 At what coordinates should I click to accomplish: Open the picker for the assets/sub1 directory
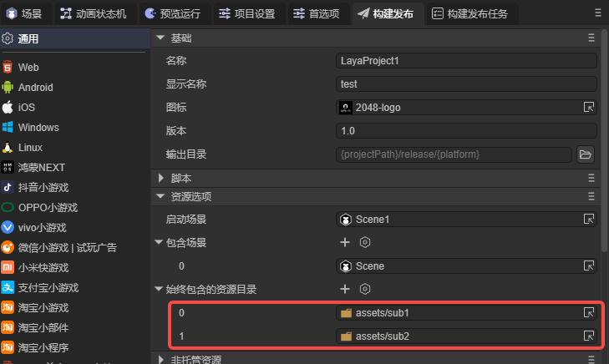(588, 313)
